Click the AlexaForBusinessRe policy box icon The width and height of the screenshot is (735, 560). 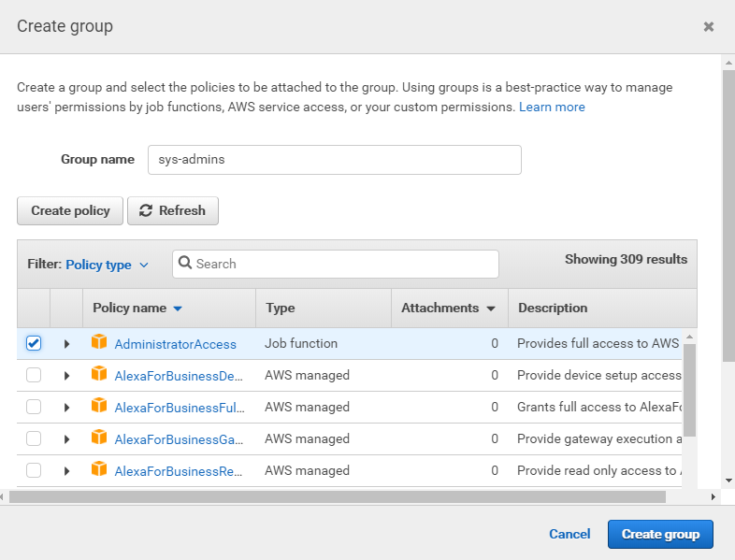pyautogui.click(x=99, y=470)
